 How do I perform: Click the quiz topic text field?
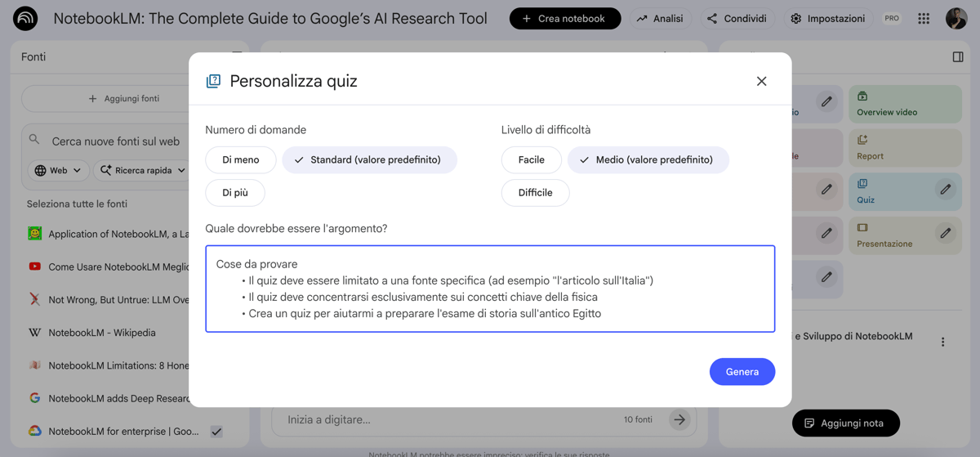point(490,289)
